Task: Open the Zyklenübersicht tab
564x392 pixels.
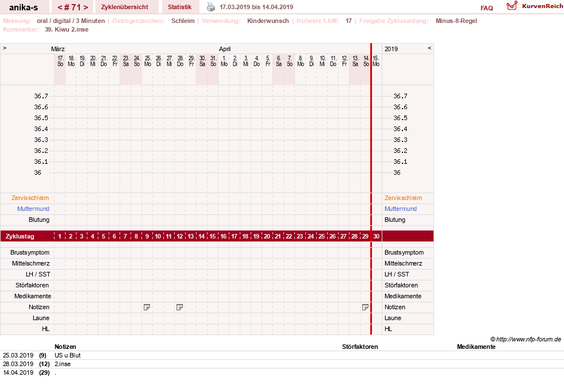Action: 124,7
